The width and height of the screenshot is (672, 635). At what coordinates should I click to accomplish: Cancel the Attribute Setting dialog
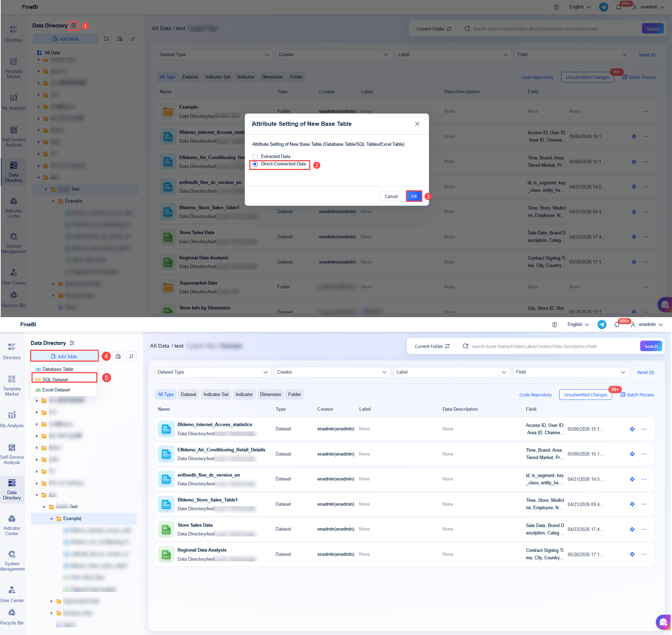click(x=391, y=196)
